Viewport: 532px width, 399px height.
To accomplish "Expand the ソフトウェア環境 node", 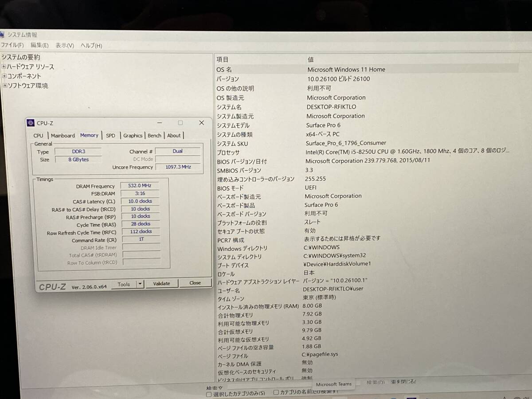I will [x=5, y=86].
